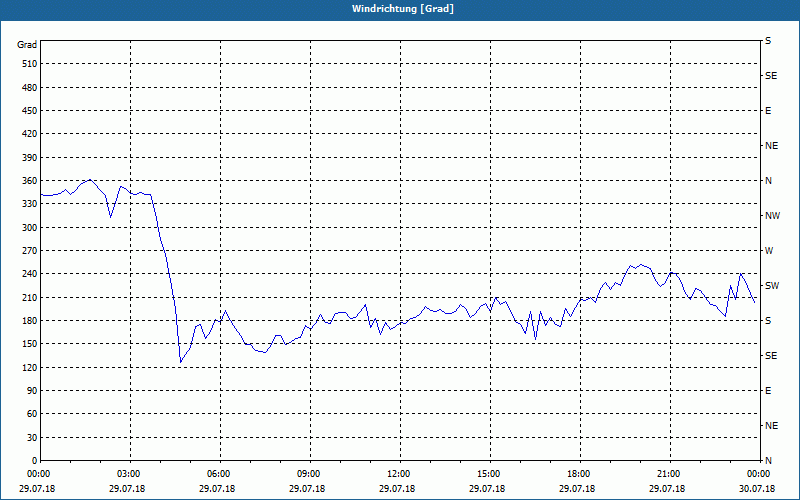Screen dimensions: 800x500
Task: Click the 450 degree axis label
Action: coord(29,111)
